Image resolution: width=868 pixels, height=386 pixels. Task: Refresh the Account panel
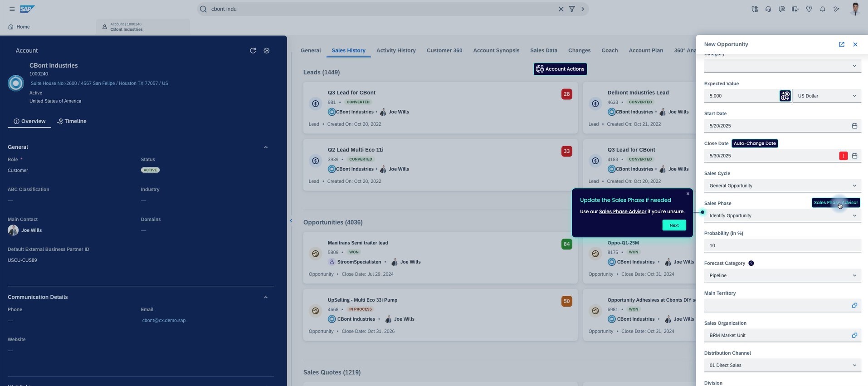[x=253, y=51]
